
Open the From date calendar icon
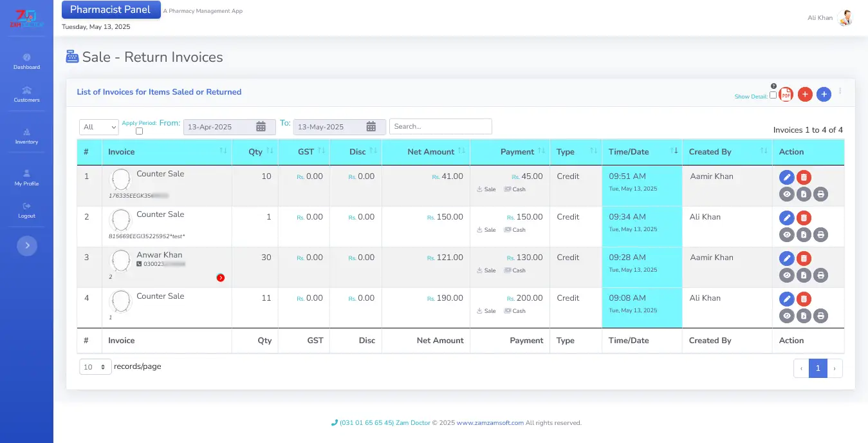[x=261, y=127]
